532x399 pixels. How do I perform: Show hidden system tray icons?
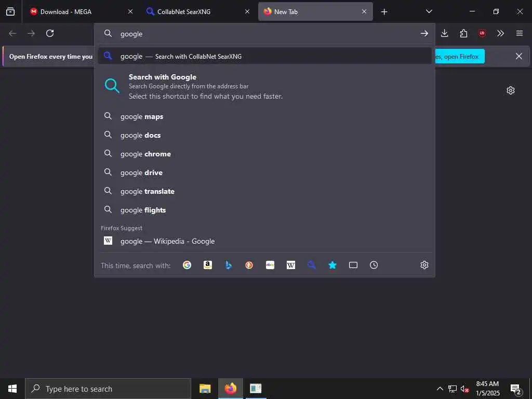point(440,389)
